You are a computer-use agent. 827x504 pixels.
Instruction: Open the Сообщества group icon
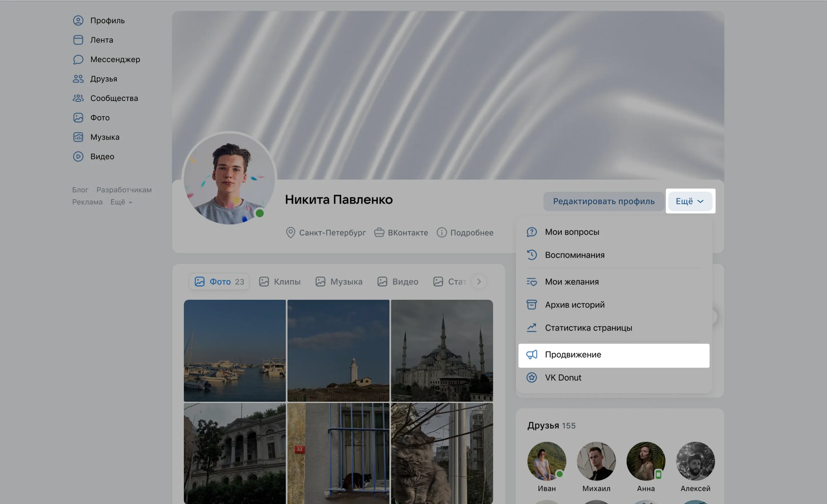78,98
